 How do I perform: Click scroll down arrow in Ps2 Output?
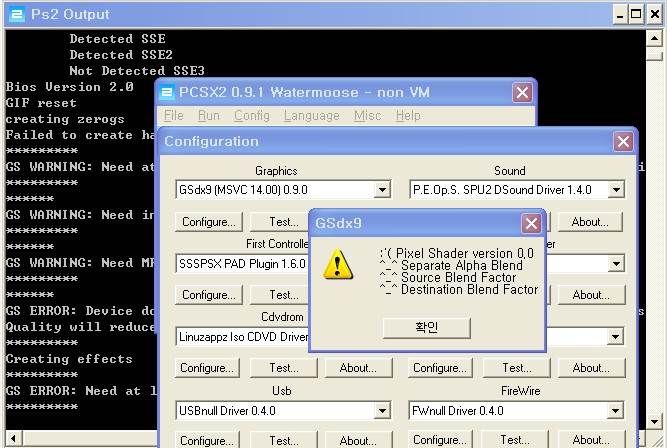tap(654, 422)
